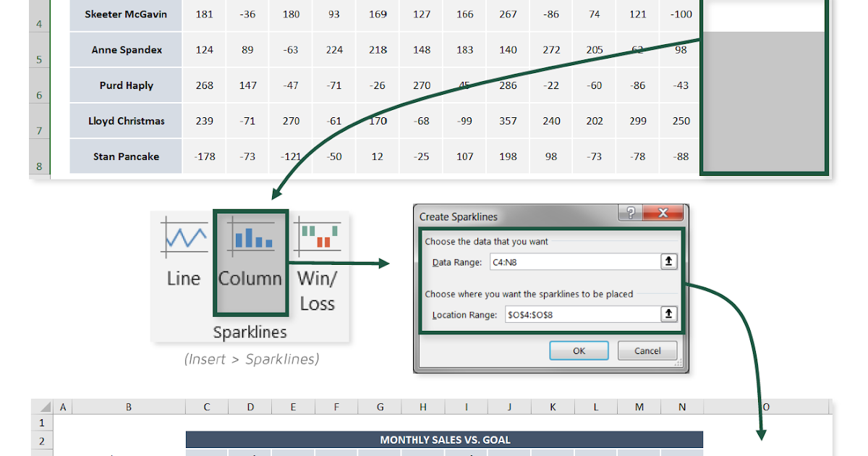Select row header 4
The width and height of the screenshot is (868, 456).
tap(38, 24)
